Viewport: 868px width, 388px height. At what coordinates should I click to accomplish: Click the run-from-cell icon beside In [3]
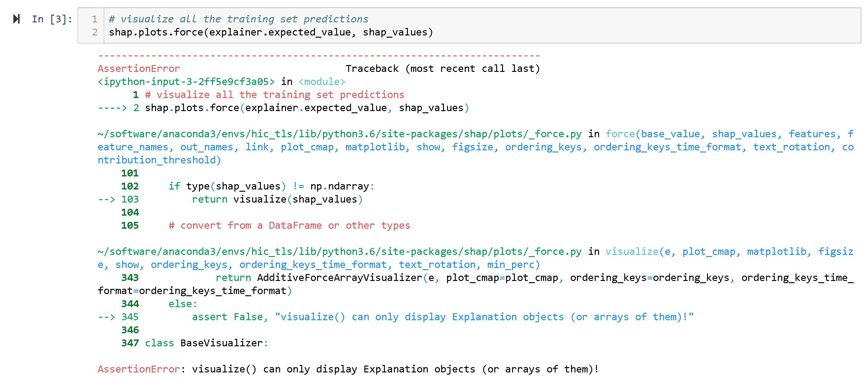pyautogui.click(x=16, y=19)
